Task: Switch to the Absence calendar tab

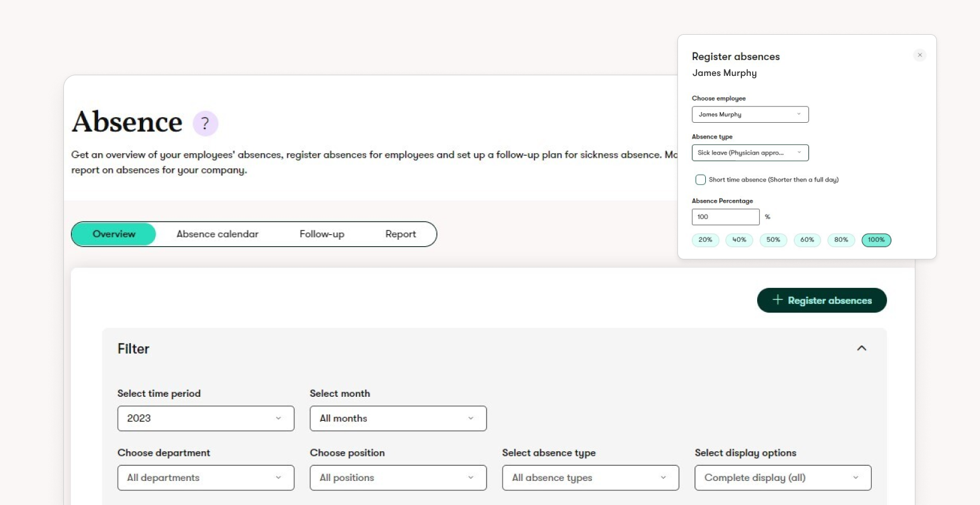Action: pyautogui.click(x=217, y=234)
